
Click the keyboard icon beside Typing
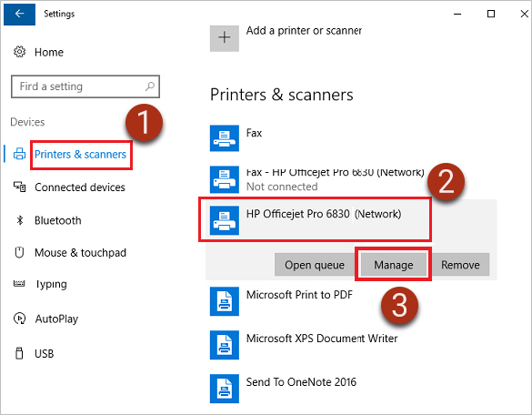tap(19, 283)
